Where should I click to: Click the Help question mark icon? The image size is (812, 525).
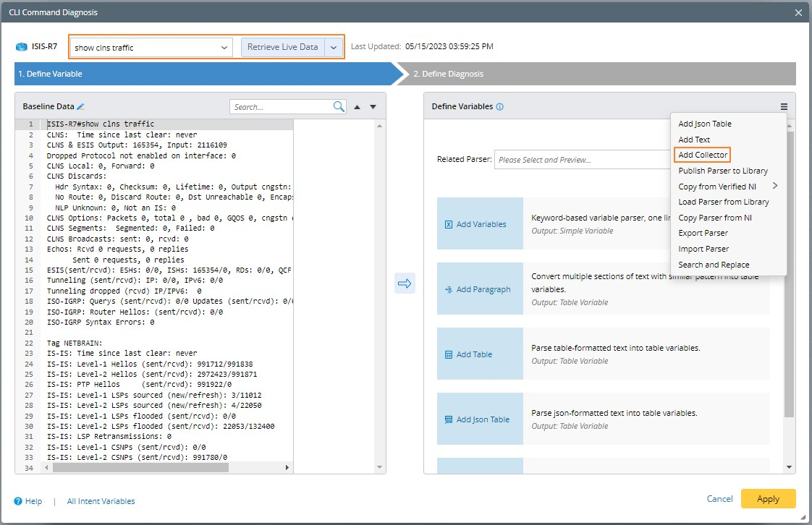coord(19,501)
